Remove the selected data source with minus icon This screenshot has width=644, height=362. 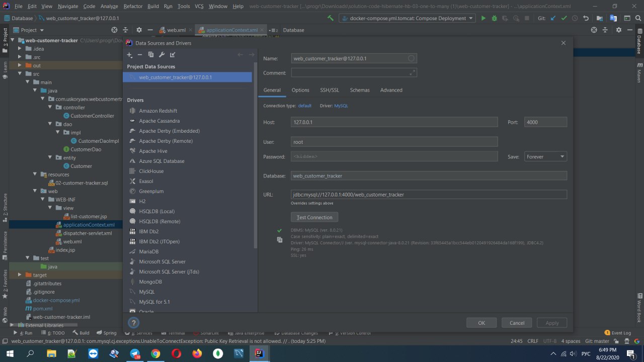point(140,55)
